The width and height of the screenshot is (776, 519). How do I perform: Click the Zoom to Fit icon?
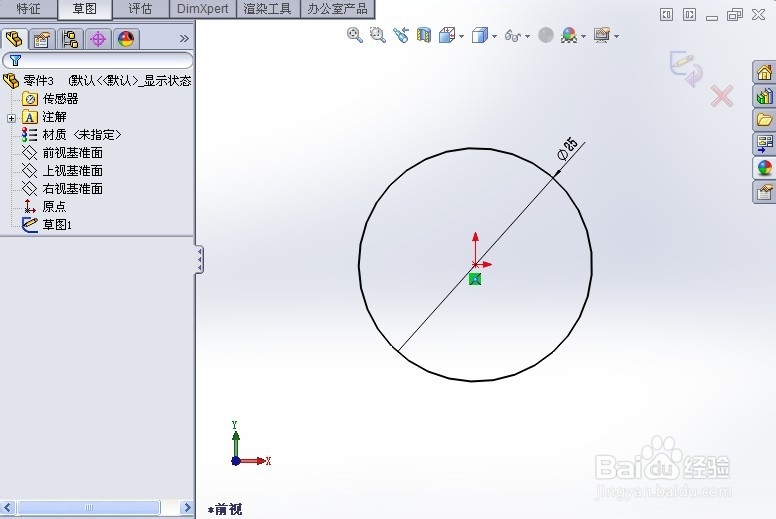point(354,35)
